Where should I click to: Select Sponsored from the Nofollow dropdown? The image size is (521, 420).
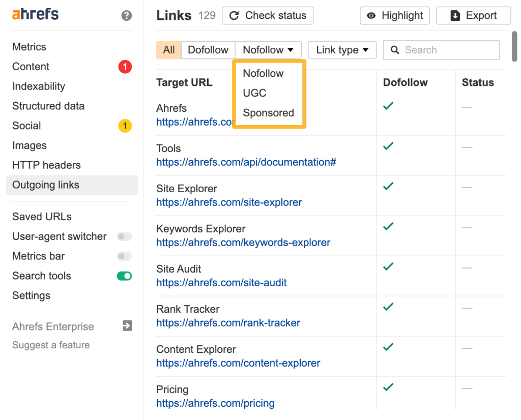269,113
